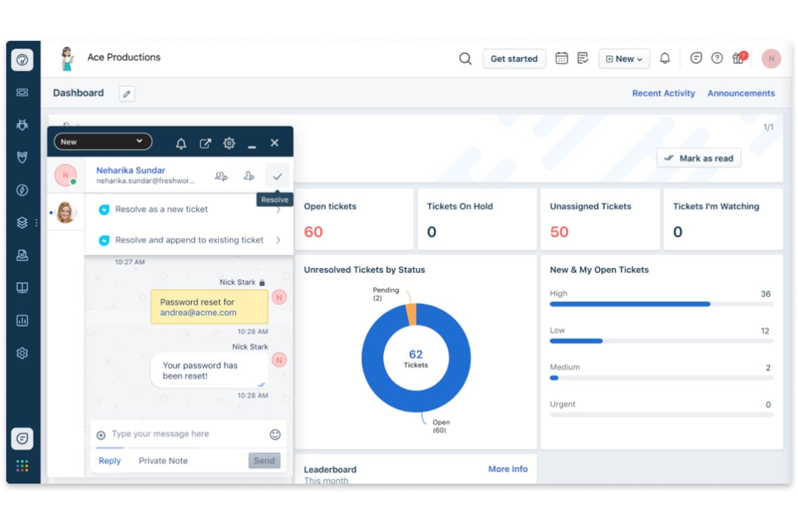This screenshot has width=798, height=532.
Task: Click the bug icon in the sidebar
Action: pos(22,125)
